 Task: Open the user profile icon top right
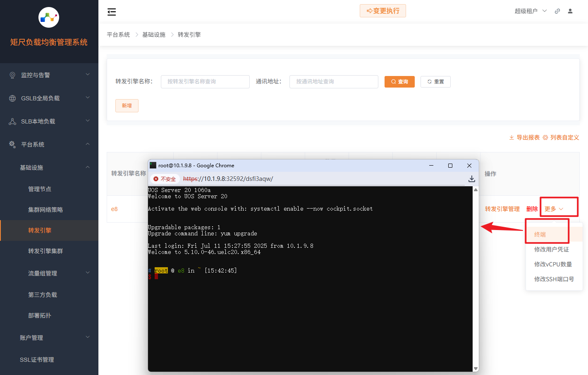(570, 11)
